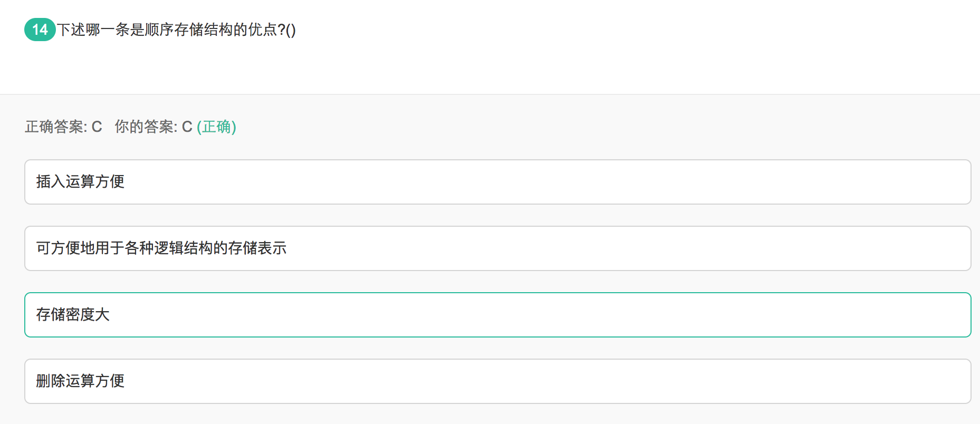Click empty space inside the 存储密度大 box
Image resolution: width=980 pixels, height=424 pixels.
[x=527, y=314]
